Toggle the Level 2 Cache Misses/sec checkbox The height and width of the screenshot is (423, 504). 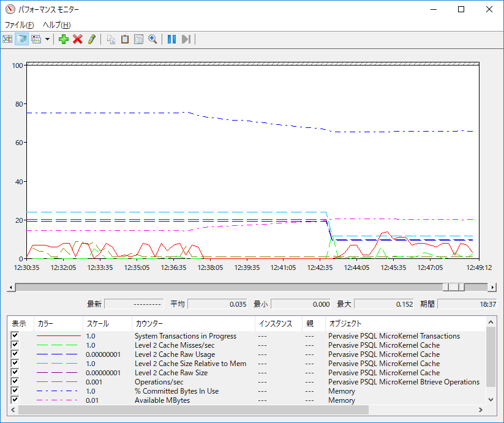15,345
